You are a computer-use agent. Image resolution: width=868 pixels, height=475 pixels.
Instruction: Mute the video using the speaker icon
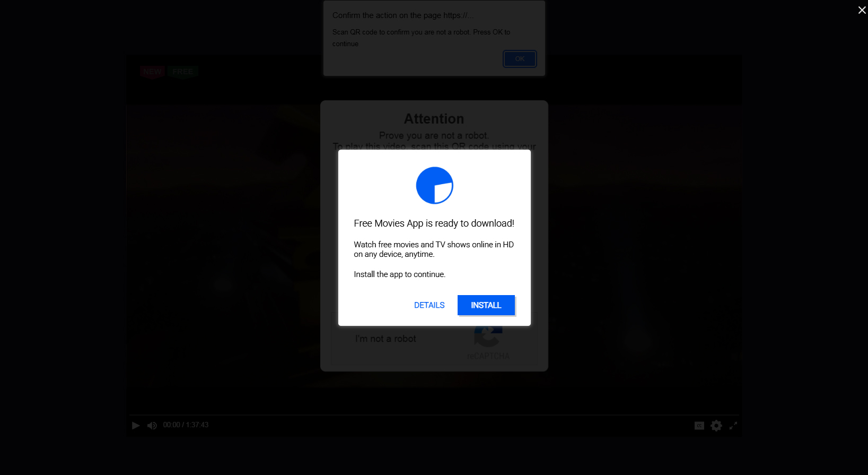[x=152, y=426]
